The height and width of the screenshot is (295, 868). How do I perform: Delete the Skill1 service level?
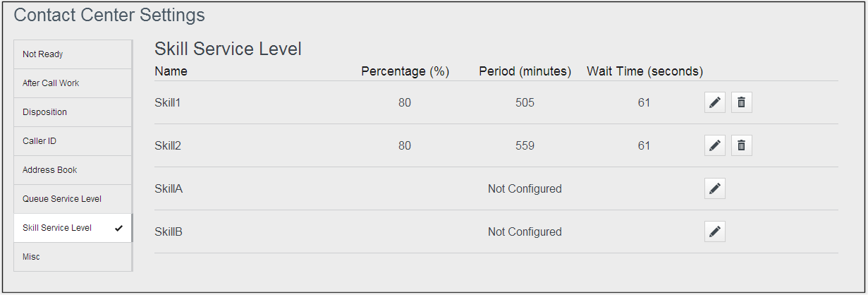[741, 103]
